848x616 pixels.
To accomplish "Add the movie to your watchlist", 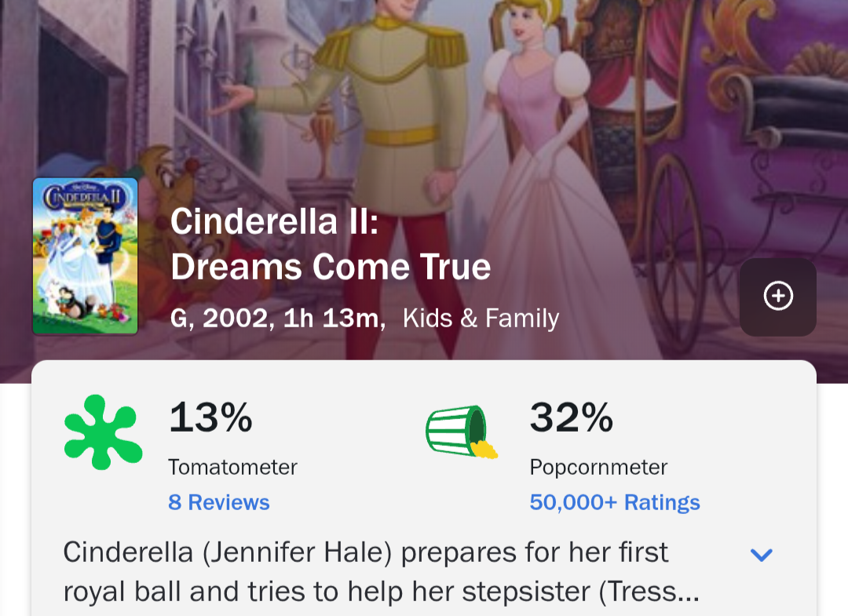I will (778, 297).
